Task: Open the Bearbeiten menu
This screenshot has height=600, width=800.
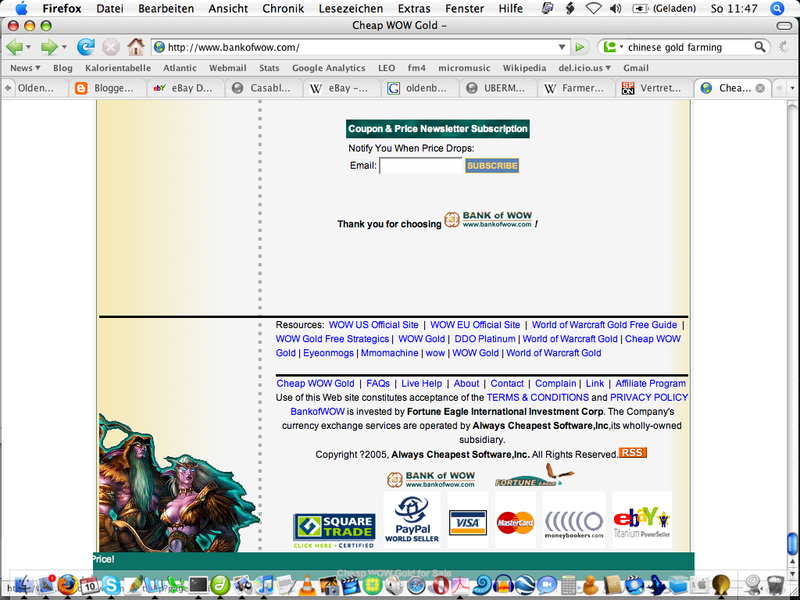Action: point(166,9)
